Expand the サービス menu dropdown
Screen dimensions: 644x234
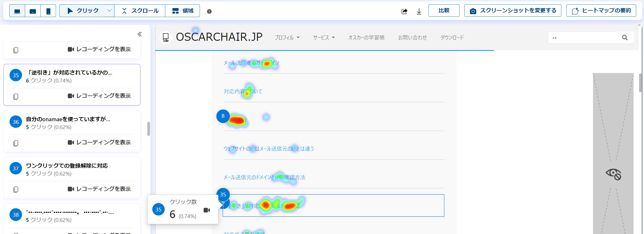coord(324,38)
